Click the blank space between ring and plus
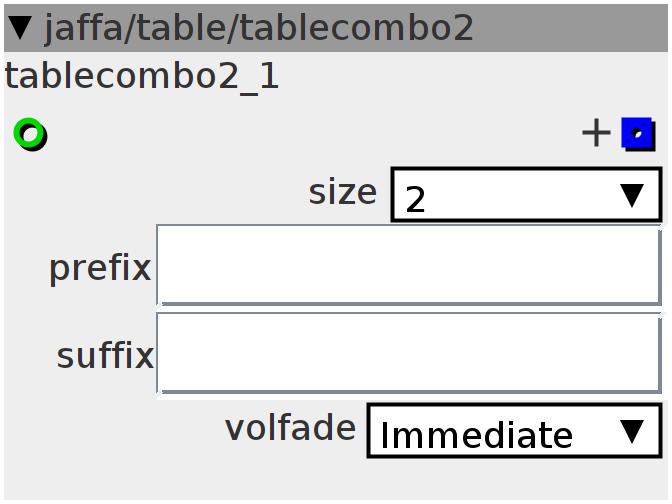This screenshot has height=504, width=672. point(313,134)
